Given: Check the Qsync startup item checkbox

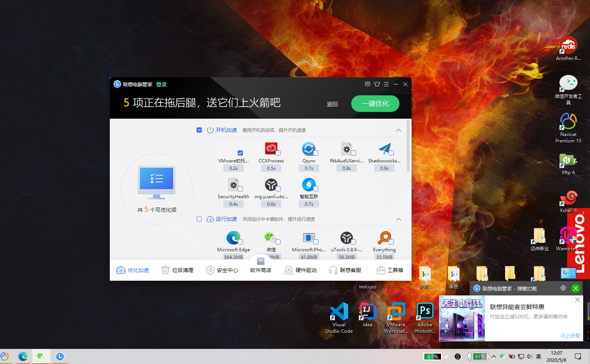Looking at the screenshot, I should (316, 153).
